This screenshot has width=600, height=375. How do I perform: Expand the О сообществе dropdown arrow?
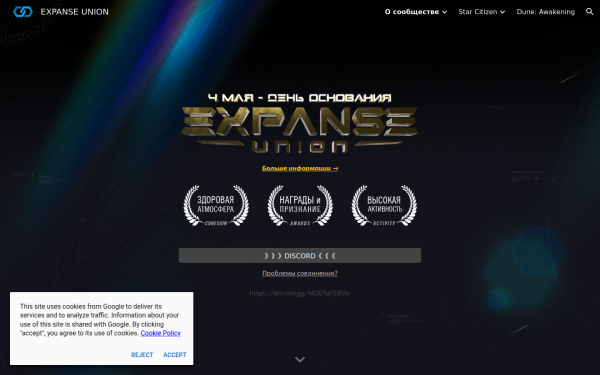coord(444,12)
